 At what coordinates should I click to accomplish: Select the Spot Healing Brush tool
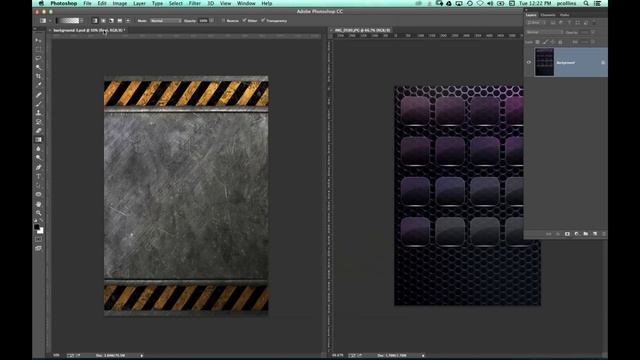pos(38,95)
